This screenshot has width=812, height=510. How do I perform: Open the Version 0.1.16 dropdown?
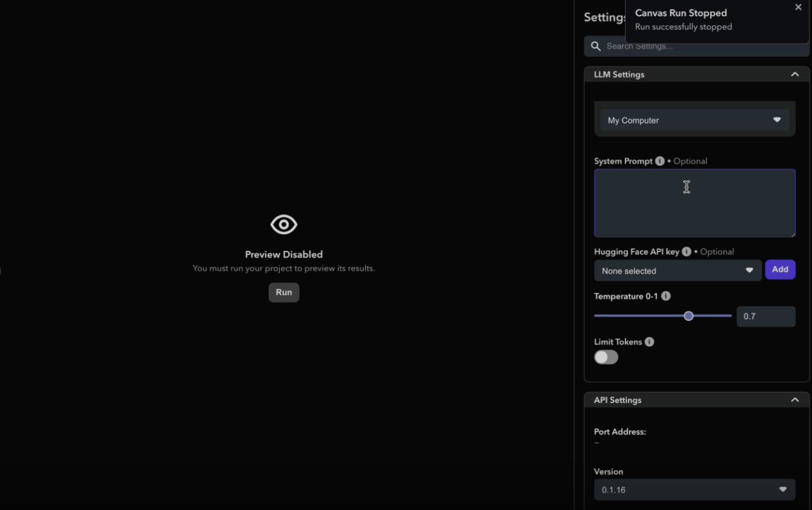coord(694,489)
